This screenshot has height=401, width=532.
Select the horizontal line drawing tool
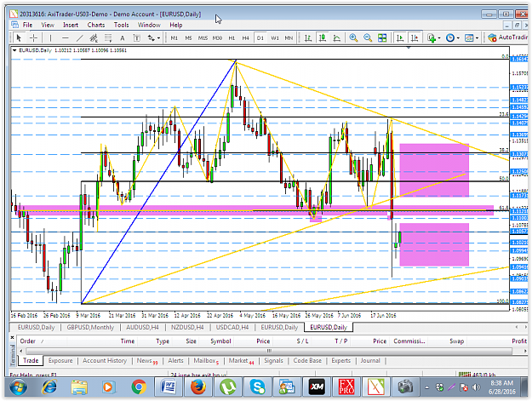pos(66,37)
